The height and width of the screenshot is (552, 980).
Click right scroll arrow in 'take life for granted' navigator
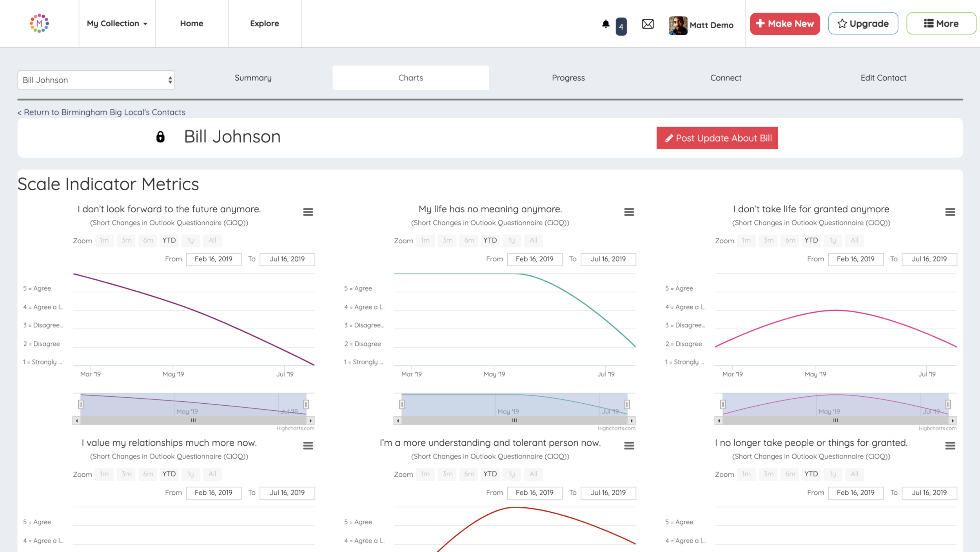(953, 421)
